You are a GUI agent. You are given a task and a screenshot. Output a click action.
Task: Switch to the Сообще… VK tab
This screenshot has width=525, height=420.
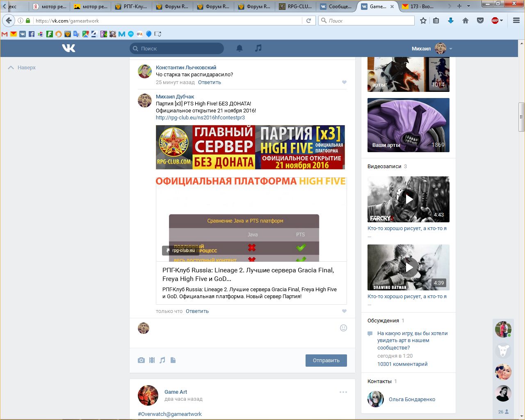(x=337, y=7)
